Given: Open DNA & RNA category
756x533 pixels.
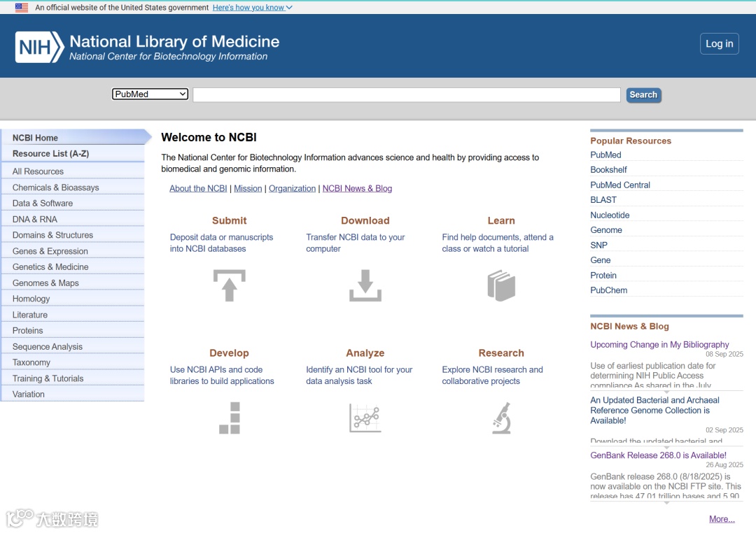Looking at the screenshot, I should point(73,219).
